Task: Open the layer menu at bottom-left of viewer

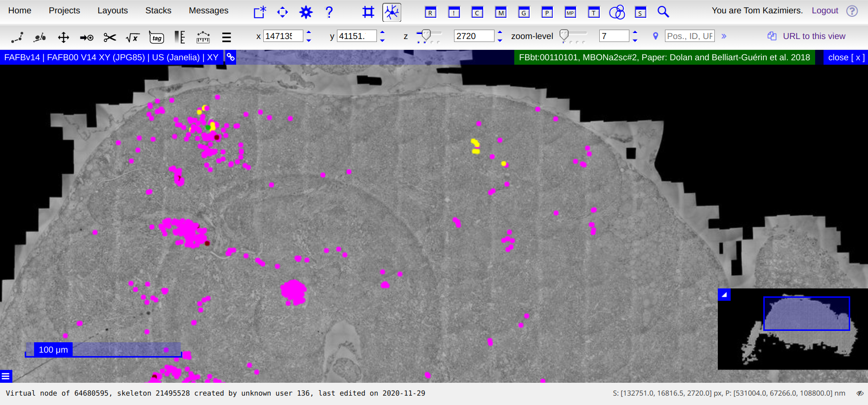Action: [x=5, y=376]
